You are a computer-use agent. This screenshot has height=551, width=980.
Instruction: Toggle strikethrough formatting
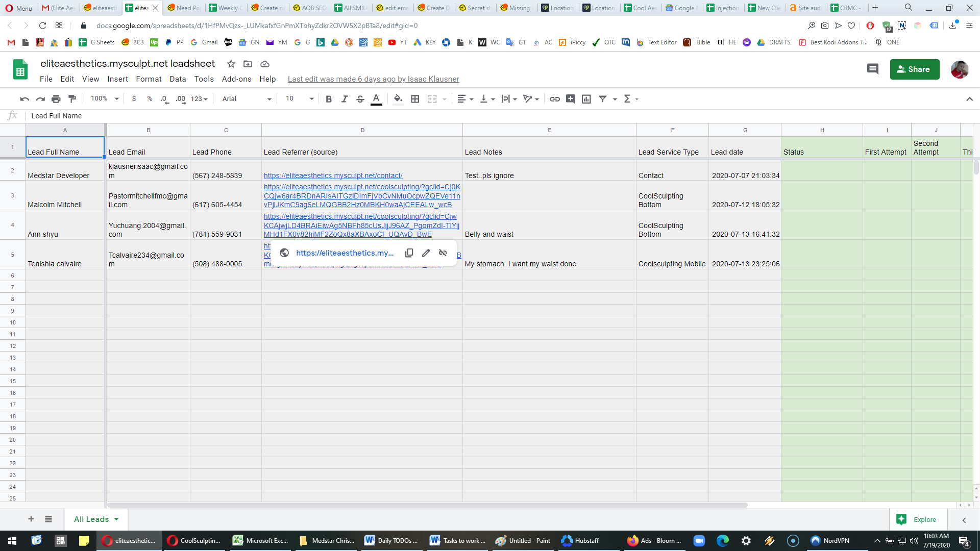[360, 99]
